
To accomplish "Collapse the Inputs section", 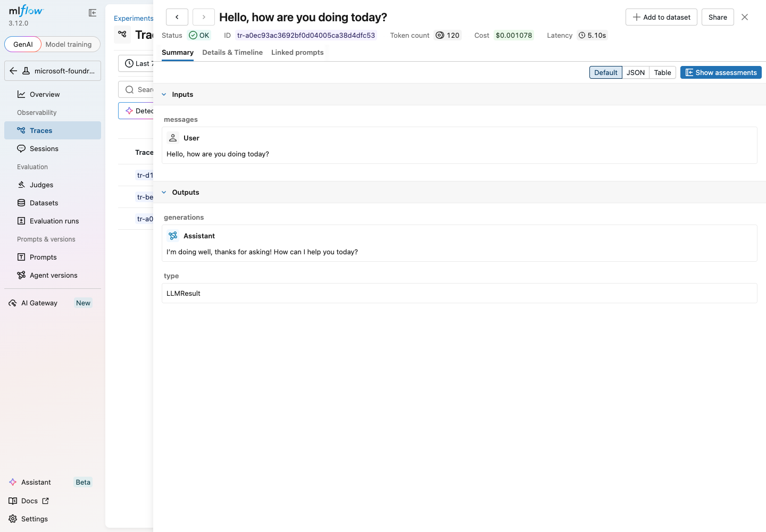I will point(164,94).
